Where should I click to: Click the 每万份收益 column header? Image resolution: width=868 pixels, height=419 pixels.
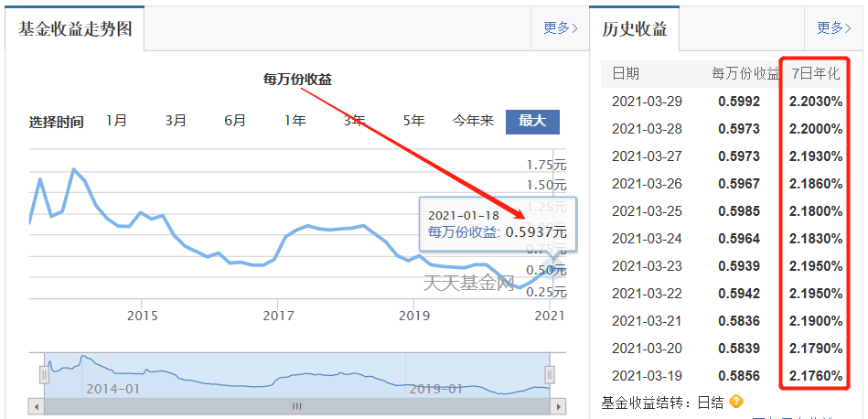click(745, 73)
